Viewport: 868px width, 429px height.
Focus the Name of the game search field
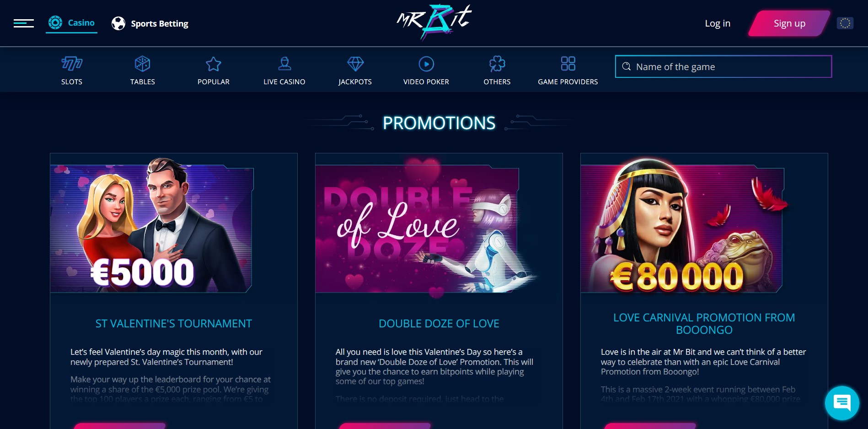723,66
